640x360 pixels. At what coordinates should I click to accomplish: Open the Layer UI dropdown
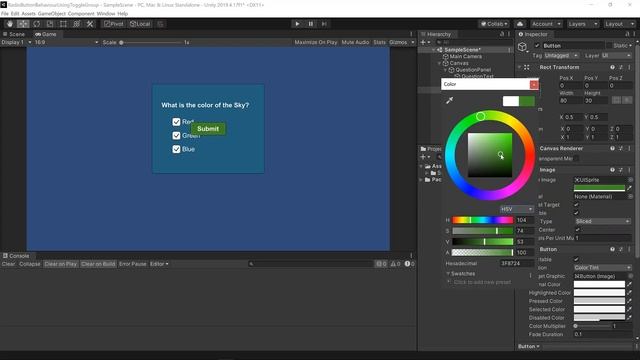(616, 56)
